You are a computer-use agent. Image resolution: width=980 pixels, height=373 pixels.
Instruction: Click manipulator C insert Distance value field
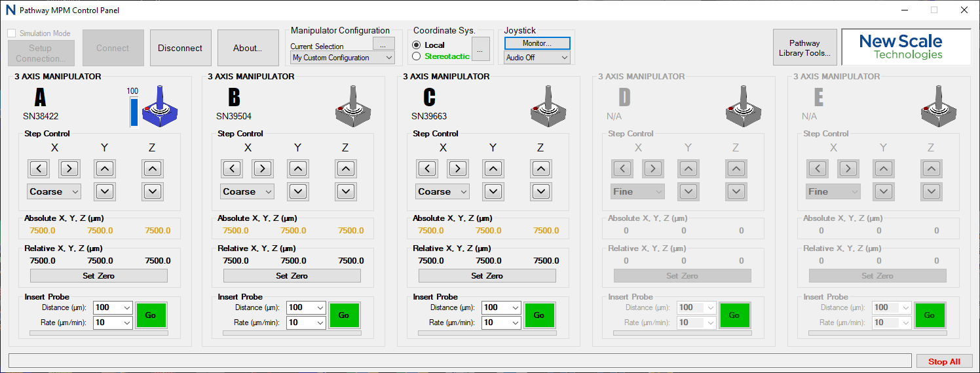pos(496,307)
